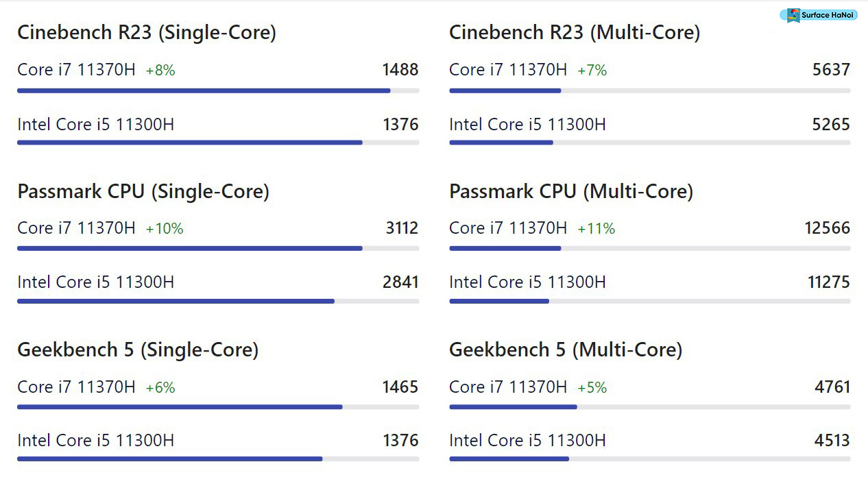Select the 5265 Cinebench multi-core score

(831, 125)
